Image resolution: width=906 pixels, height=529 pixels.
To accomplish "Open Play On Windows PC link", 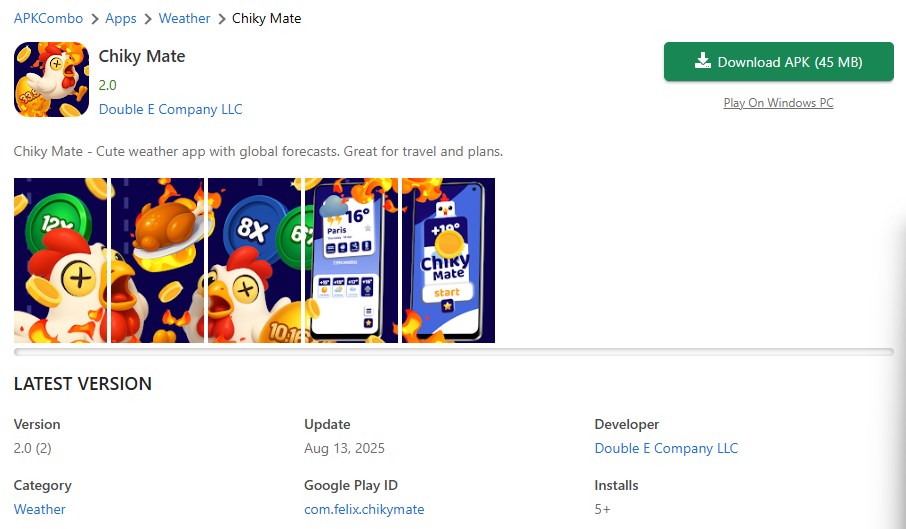I will click(778, 103).
